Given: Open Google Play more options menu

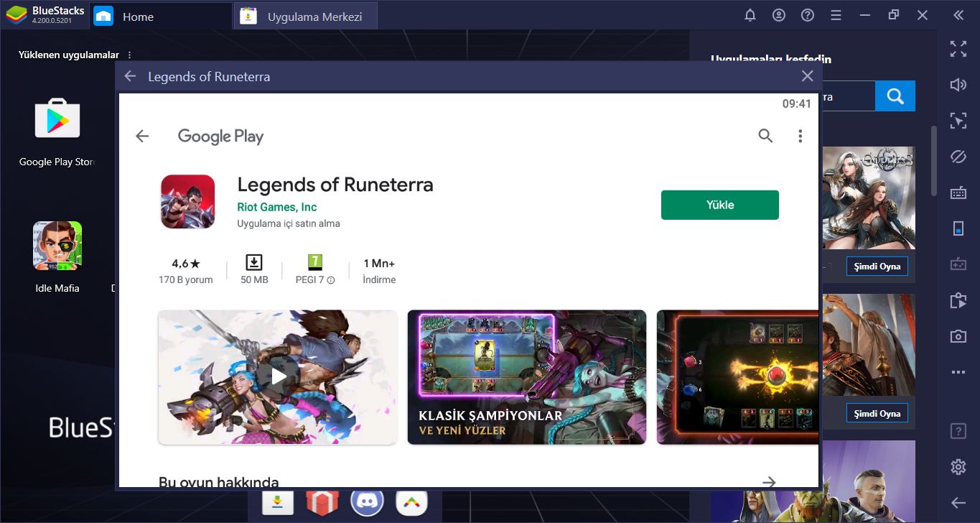Looking at the screenshot, I should tap(800, 136).
